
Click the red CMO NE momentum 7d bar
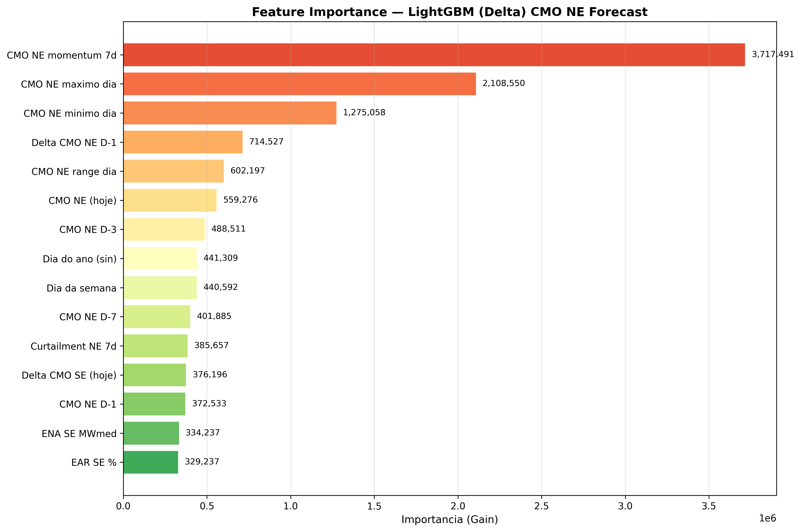[x=434, y=55]
